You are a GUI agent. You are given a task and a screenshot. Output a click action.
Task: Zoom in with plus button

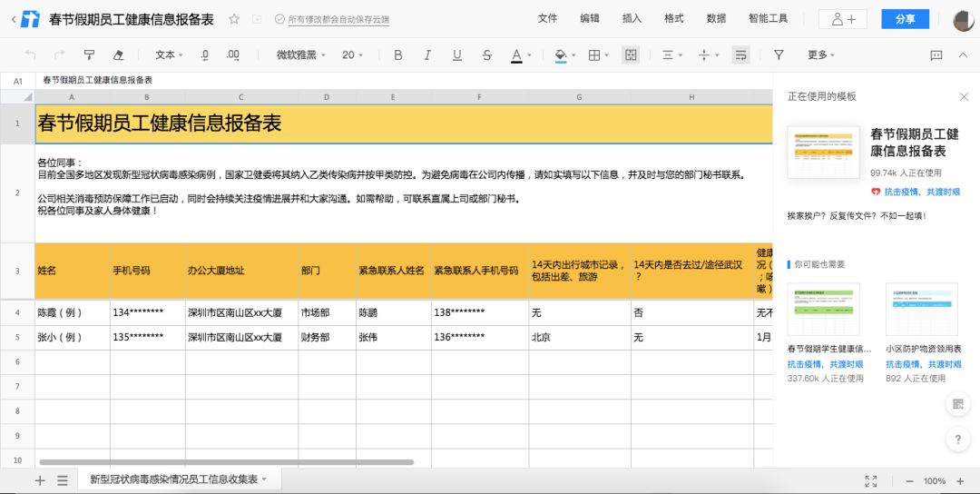pos(960,481)
